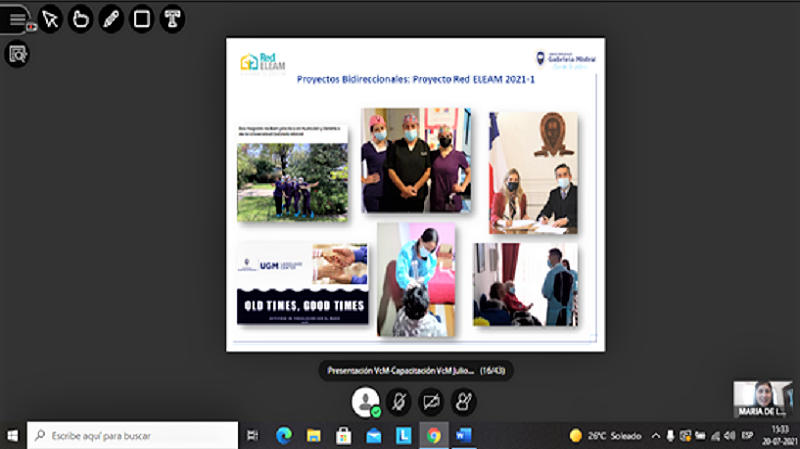The height and width of the screenshot is (449, 800).
Task: Switch to Google Chrome on taskbar
Action: pos(434,436)
